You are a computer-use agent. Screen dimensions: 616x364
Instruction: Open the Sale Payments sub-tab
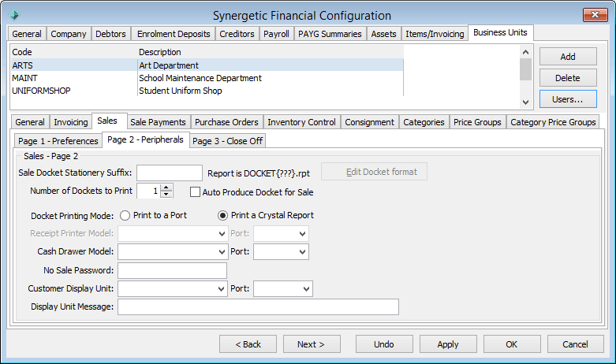[x=158, y=122]
